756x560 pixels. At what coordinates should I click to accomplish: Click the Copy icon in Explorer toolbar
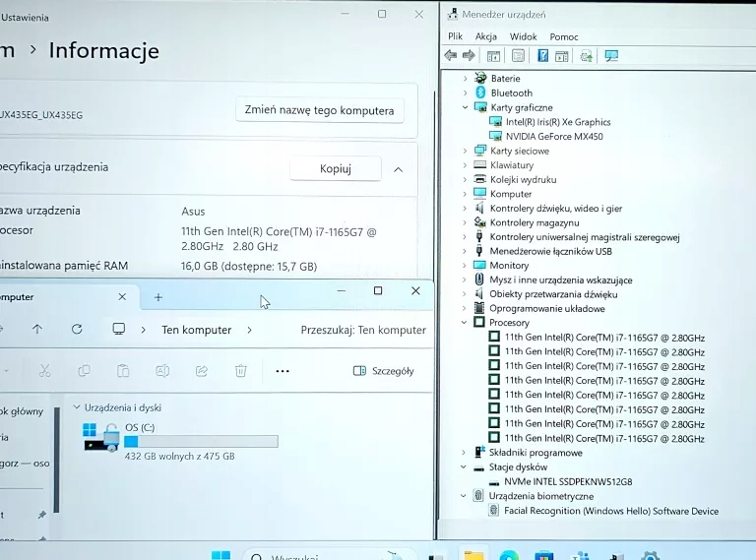[84, 371]
